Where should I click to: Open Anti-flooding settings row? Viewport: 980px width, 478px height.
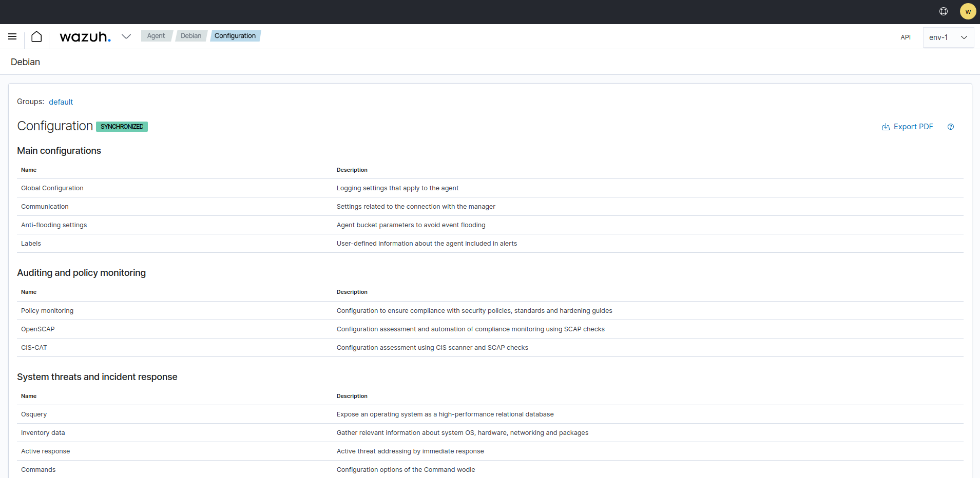[x=490, y=225]
